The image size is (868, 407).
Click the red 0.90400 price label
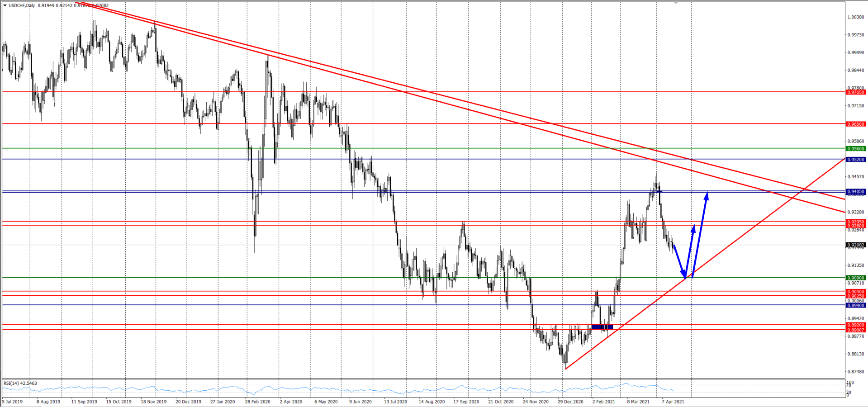click(856, 292)
